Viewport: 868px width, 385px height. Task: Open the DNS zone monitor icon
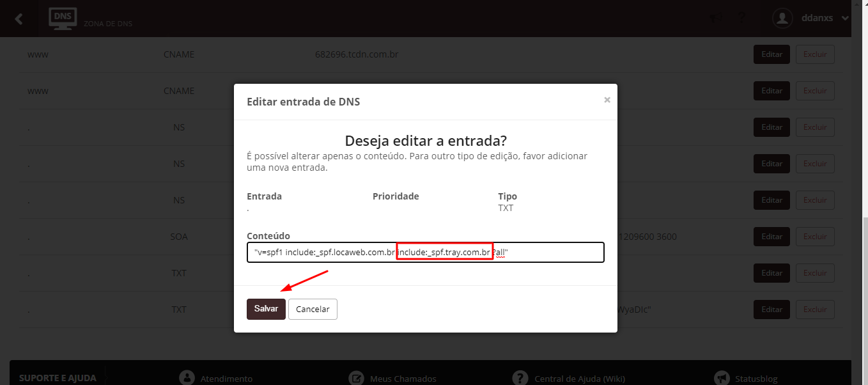coord(63,18)
